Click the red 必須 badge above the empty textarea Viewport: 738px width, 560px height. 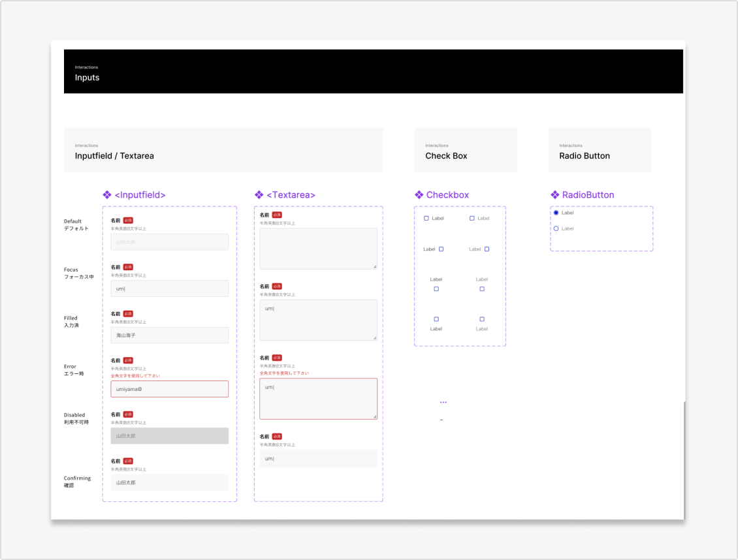coord(277,215)
